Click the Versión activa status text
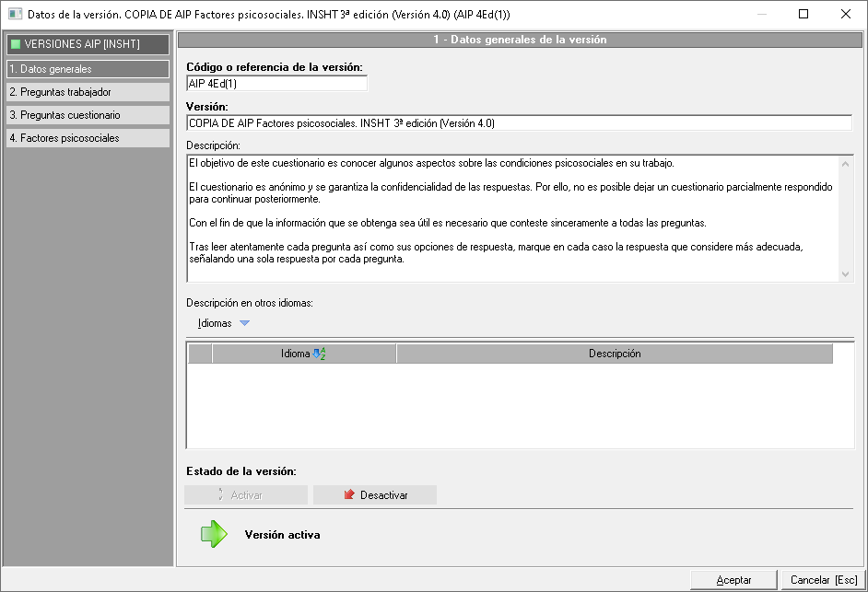The width and height of the screenshot is (868, 592). 282,535
